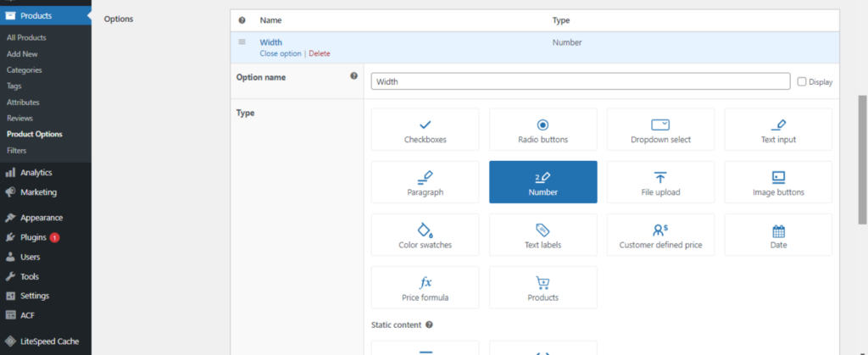Delete the Width option
868x355 pixels.
(320, 53)
